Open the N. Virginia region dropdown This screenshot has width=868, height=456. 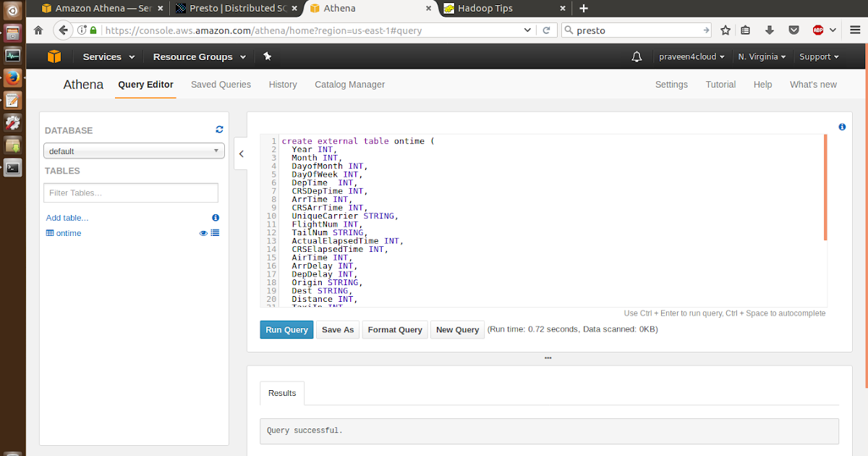click(762, 56)
